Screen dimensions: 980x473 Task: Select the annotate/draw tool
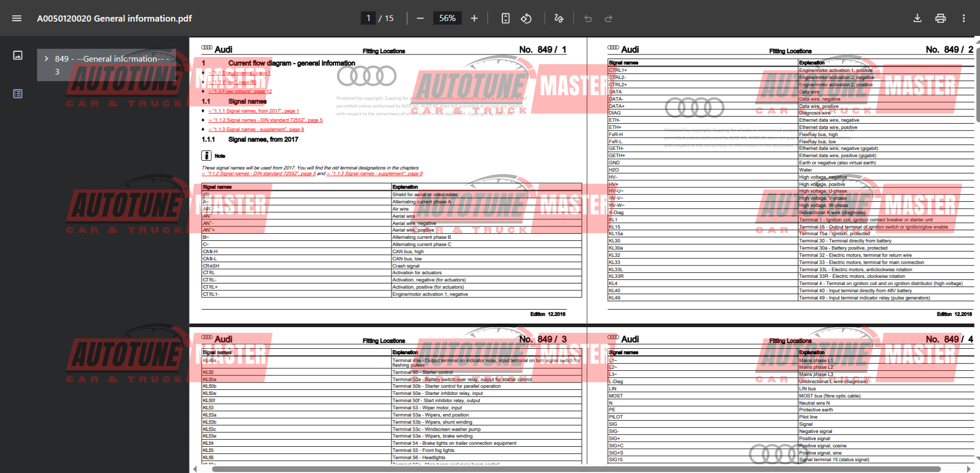point(558,18)
